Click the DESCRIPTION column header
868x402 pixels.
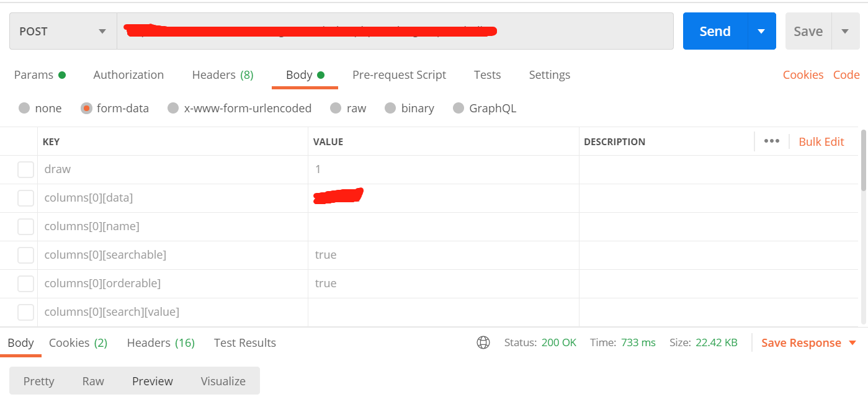pyautogui.click(x=614, y=141)
